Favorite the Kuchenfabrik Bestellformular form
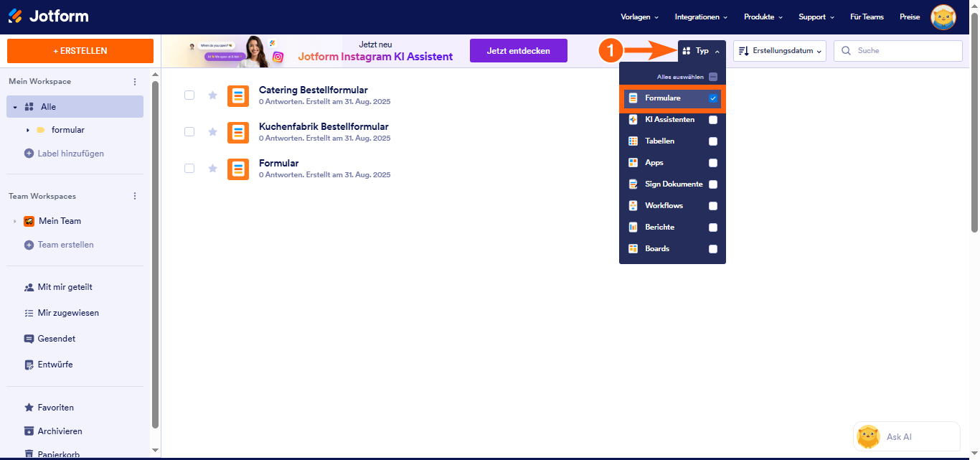 click(212, 132)
